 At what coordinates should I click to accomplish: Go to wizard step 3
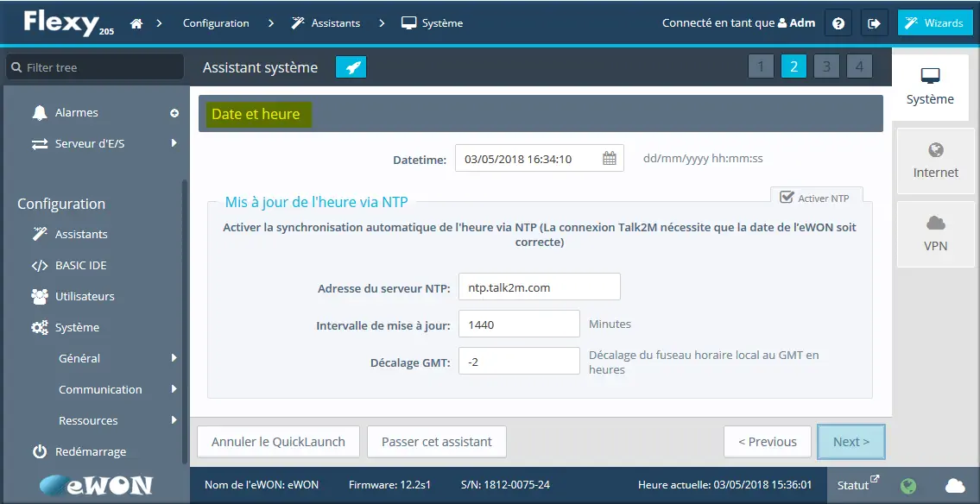[826, 66]
